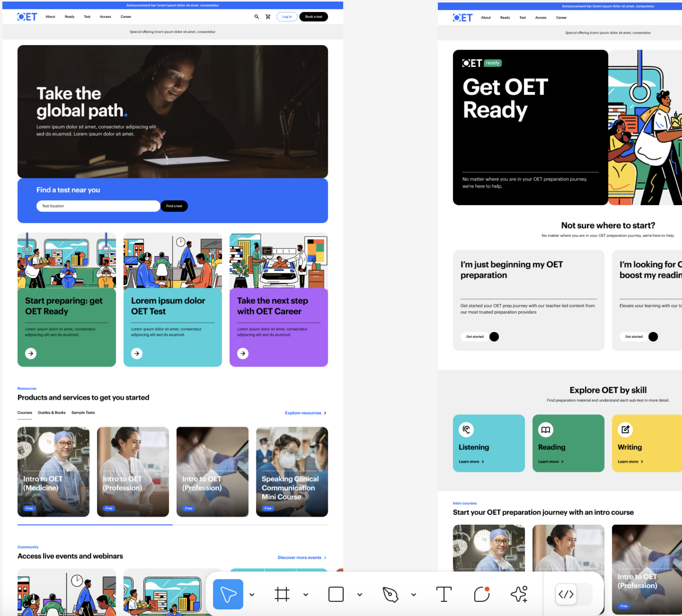
Task: Select the Text tool
Action: [x=444, y=594]
